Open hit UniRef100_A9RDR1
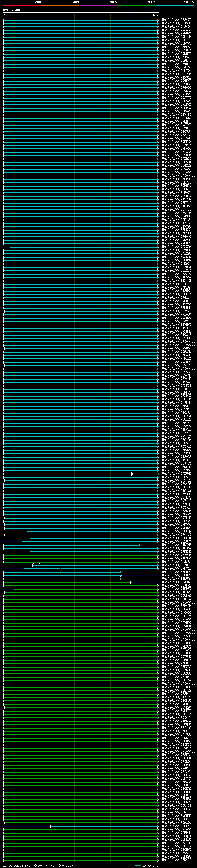This screenshot has height=868, width=197. click(x=177, y=33)
